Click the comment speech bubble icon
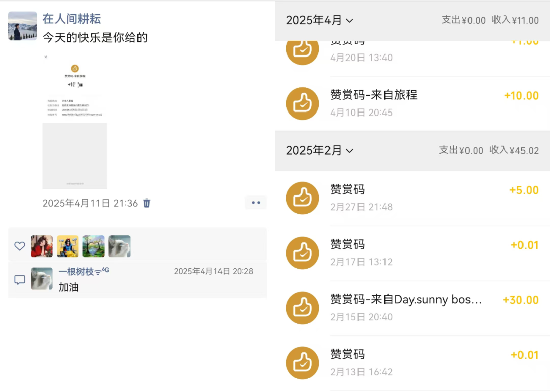This screenshot has width=550, height=392. point(20,279)
